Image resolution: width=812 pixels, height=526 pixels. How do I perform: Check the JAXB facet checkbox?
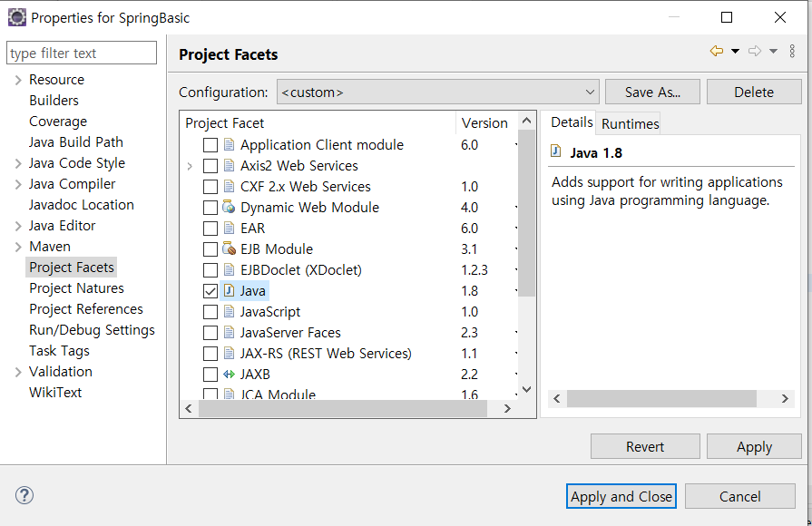pos(210,375)
